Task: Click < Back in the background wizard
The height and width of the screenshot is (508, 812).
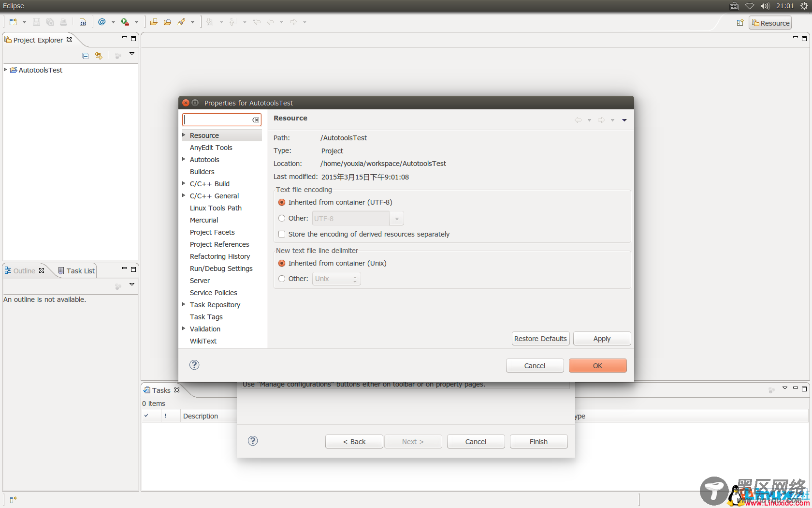Action: (x=354, y=442)
